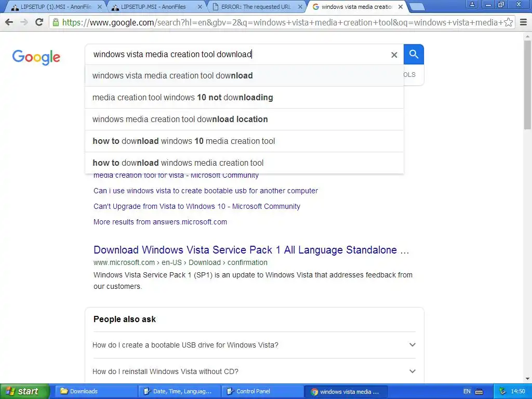Switch to ERROR: The requested URL tab
Viewport: 532px width, 399px height.
[257, 7]
